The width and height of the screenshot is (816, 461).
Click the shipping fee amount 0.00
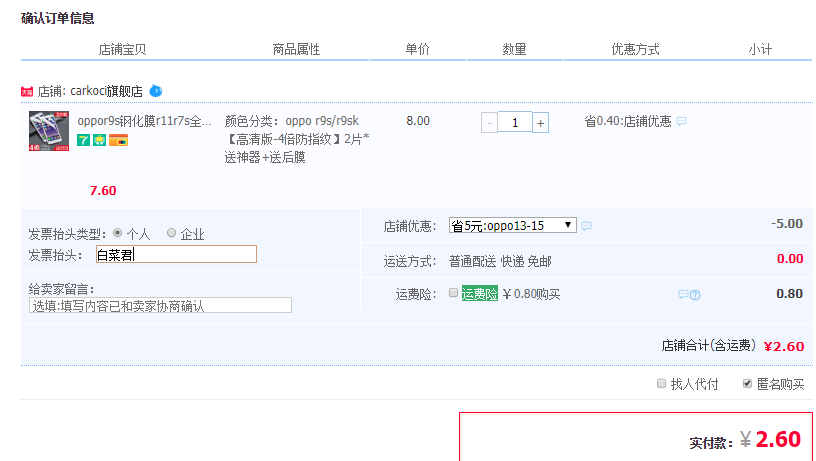[x=790, y=259]
